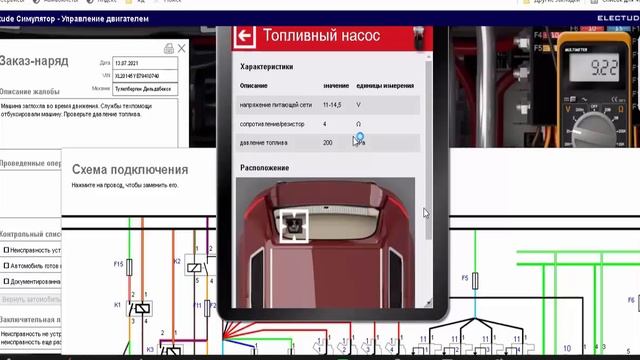
Task: Select relay K1 on the wiring diagram
Action: [x=140, y=309]
